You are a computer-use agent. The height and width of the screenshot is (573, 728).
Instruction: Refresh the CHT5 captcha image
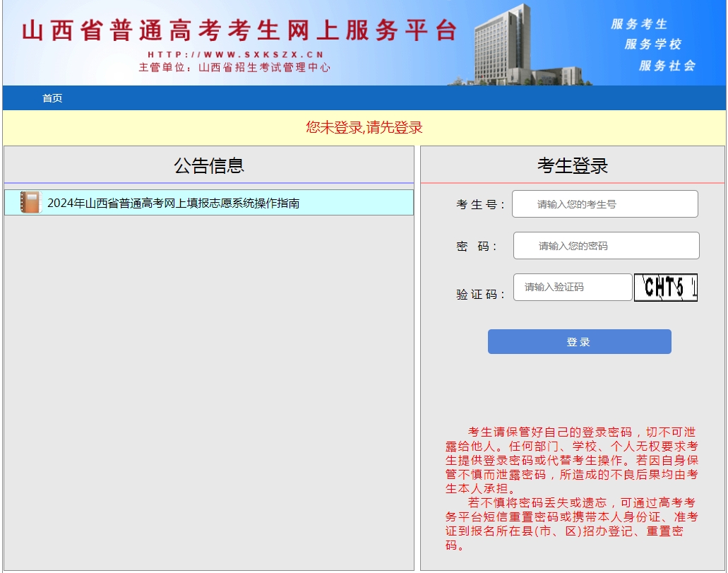[666, 287]
